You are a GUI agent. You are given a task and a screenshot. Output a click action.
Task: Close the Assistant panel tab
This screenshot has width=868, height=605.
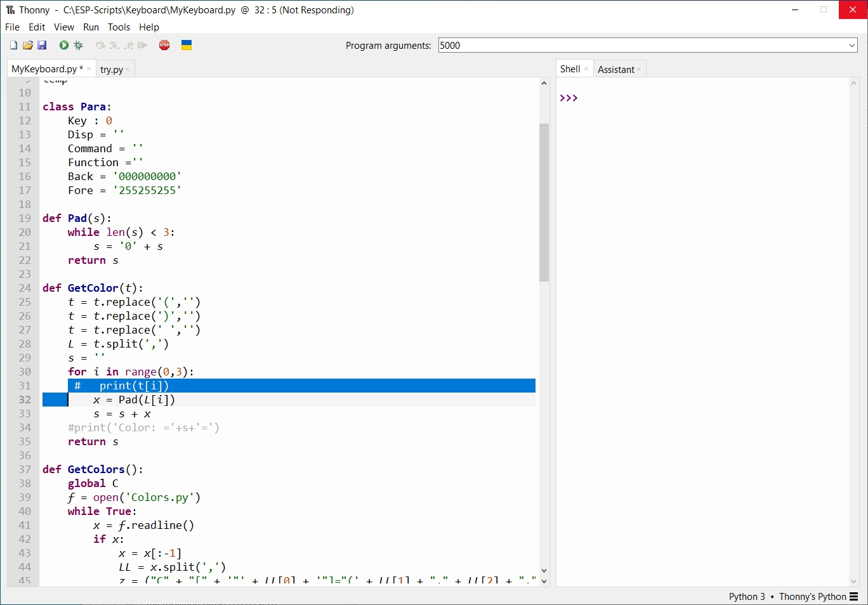click(639, 69)
